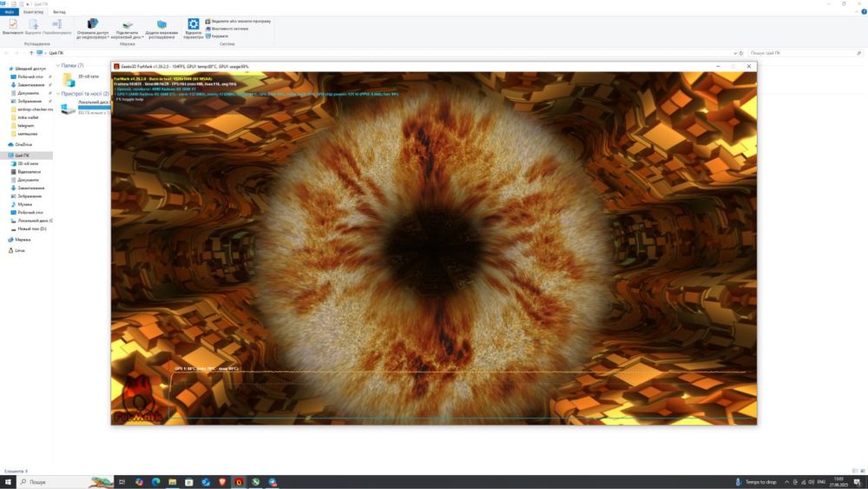868x489 pixels.
Task: Open the Файл ribbon tab
Action: 9,11
